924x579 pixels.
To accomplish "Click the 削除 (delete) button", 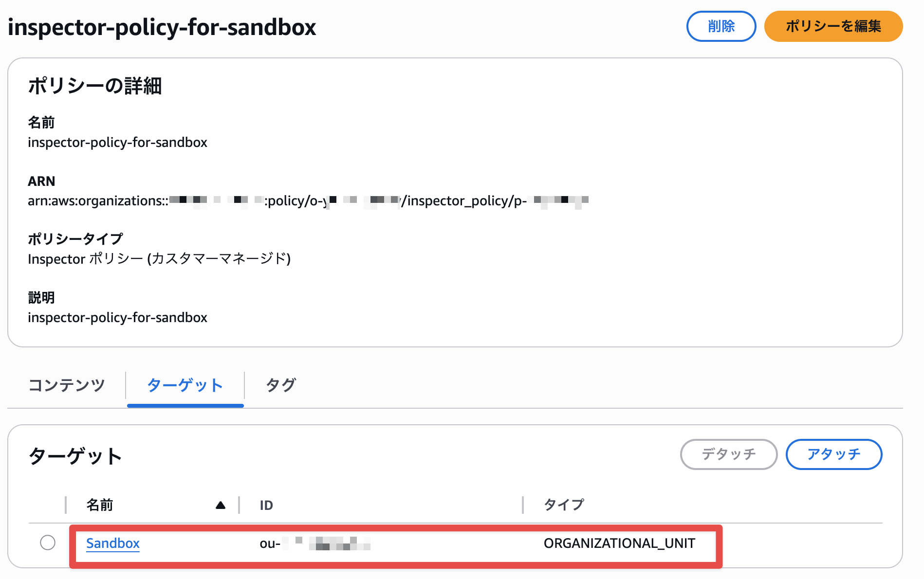I will 721,26.
